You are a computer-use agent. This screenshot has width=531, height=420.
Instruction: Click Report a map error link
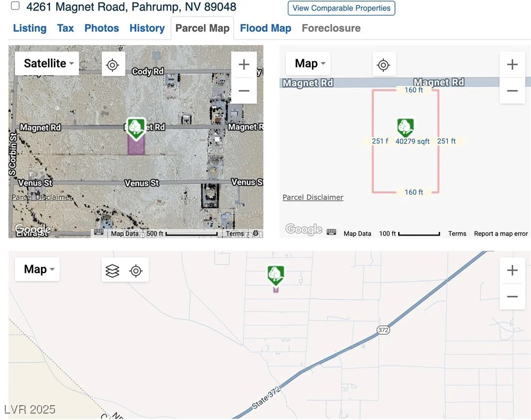click(501, 233)
